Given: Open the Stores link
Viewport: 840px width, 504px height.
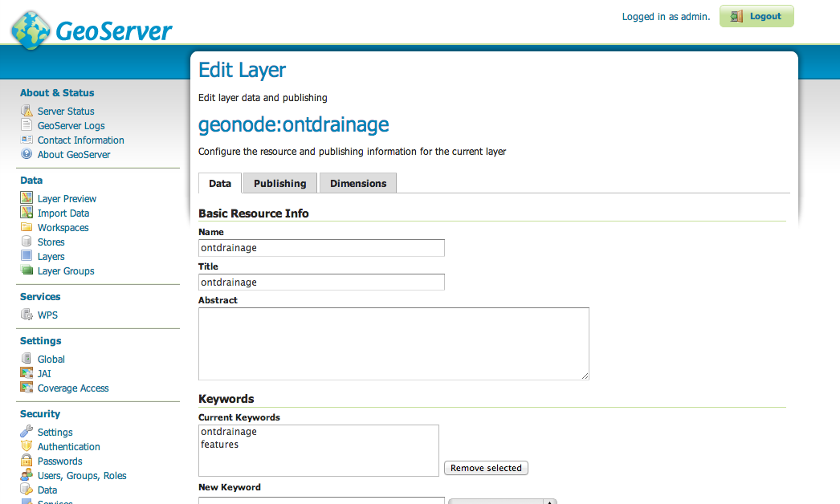Looking at the screenshot, I should 51,242.
